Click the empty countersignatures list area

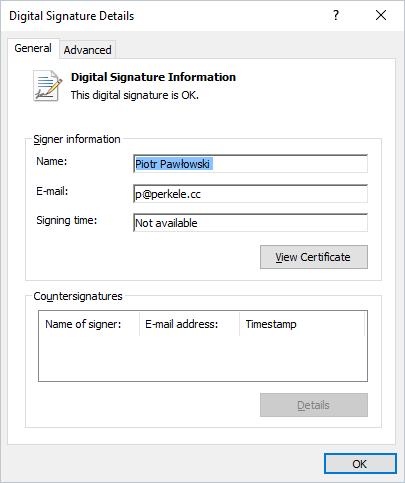[x=203, y=358]
